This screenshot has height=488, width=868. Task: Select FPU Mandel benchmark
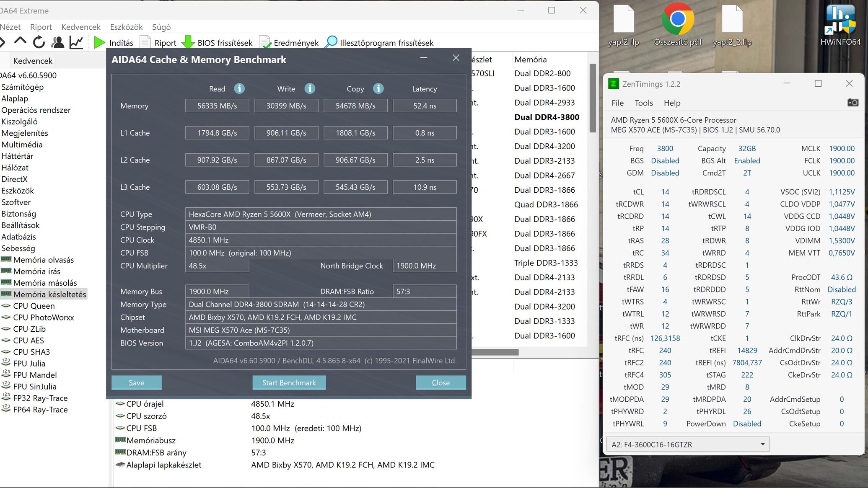coord(35,375)
